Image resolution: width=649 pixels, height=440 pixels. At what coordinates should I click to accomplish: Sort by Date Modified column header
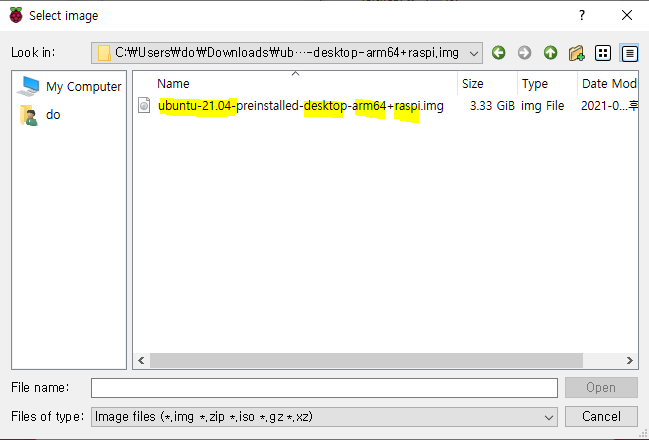pos(607,84)
